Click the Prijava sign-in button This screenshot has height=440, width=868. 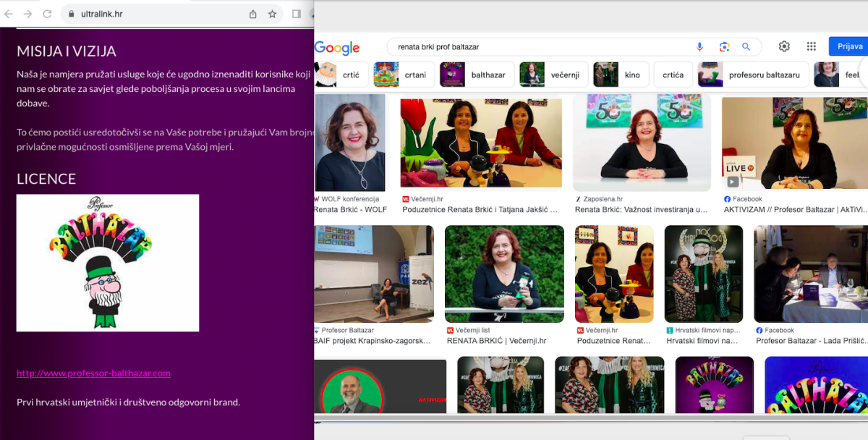click(849, 46)
